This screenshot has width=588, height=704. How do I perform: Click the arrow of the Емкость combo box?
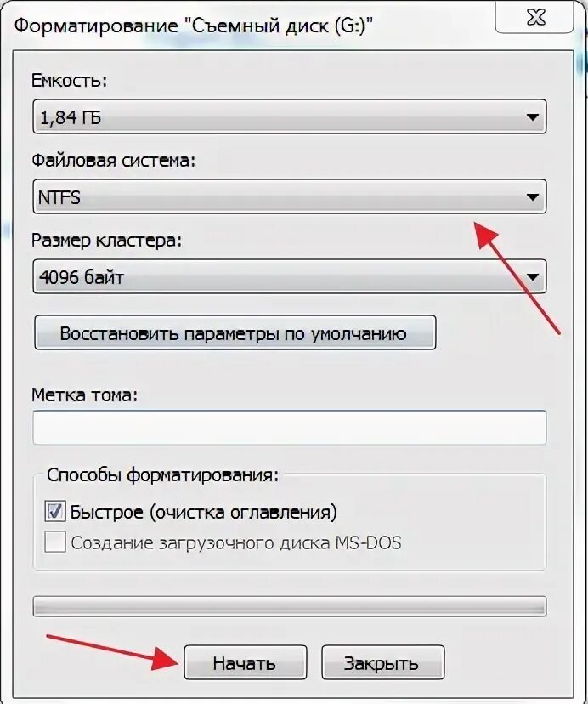tap(532, 117)
